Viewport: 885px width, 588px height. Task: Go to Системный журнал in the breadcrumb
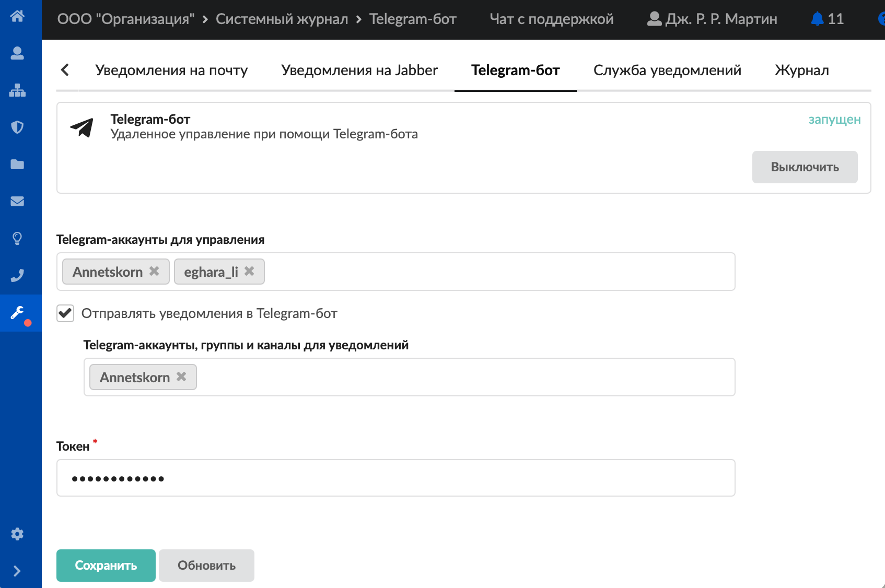click(282, 19)
